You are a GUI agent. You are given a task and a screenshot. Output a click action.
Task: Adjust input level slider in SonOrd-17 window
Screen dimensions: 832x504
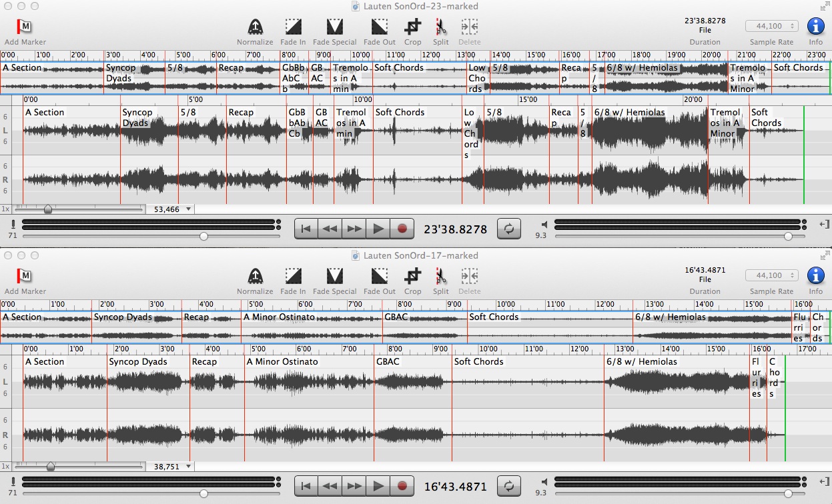203,493
